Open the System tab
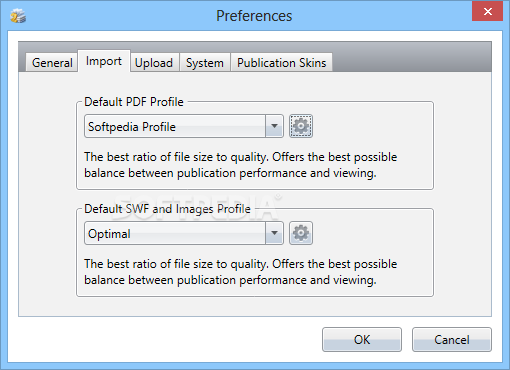 pyautogui.click(x=205, y=62)
